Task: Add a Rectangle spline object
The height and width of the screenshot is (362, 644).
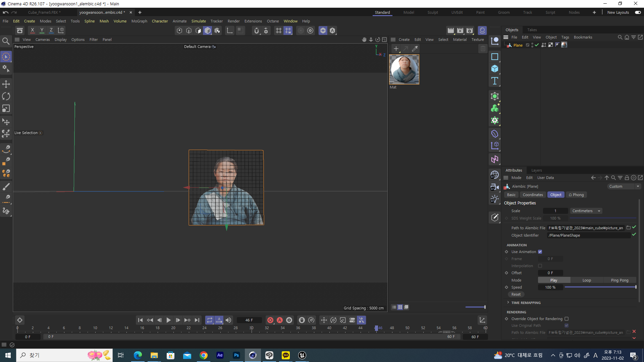Action: click(495, 57)
